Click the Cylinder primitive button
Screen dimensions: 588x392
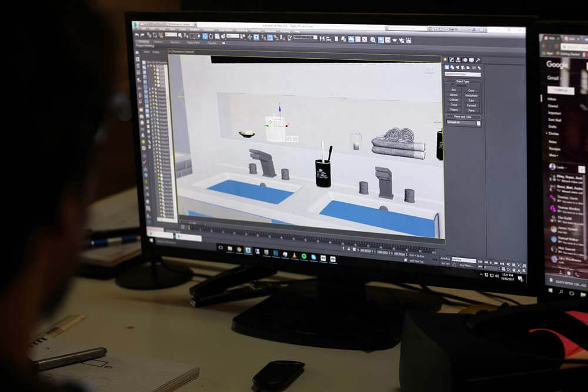tap(454, 100)
